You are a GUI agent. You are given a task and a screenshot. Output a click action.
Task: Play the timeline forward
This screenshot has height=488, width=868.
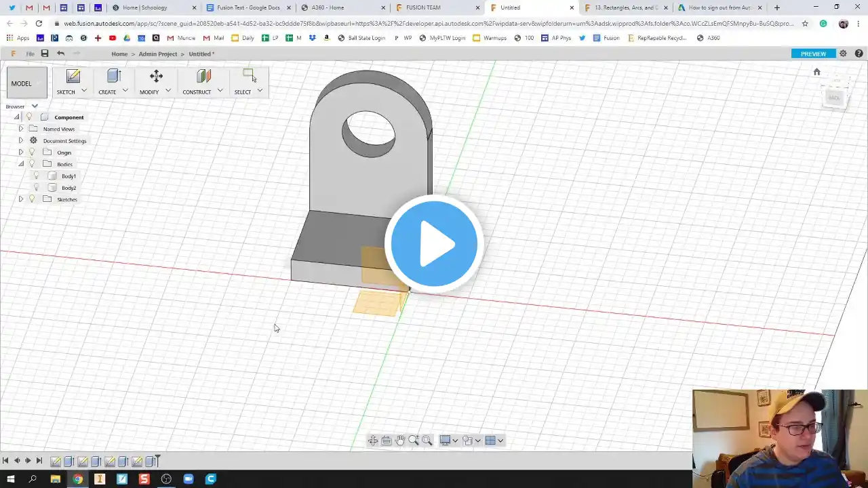[28, 461]
